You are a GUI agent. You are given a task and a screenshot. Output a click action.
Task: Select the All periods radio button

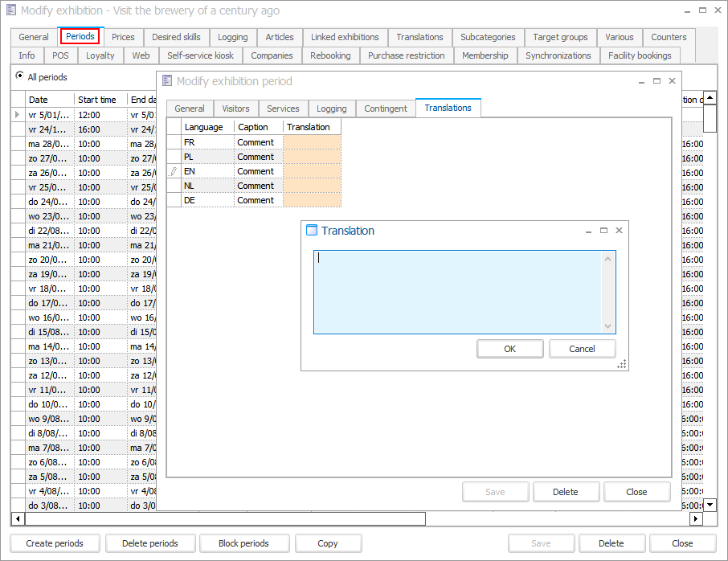point(19,77)
